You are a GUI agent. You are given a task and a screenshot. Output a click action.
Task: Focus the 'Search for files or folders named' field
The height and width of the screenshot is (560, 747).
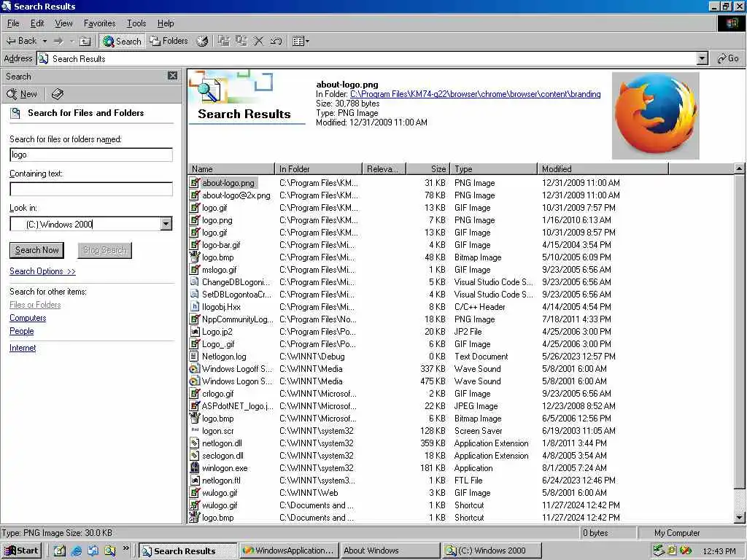(x=91, y=155)
